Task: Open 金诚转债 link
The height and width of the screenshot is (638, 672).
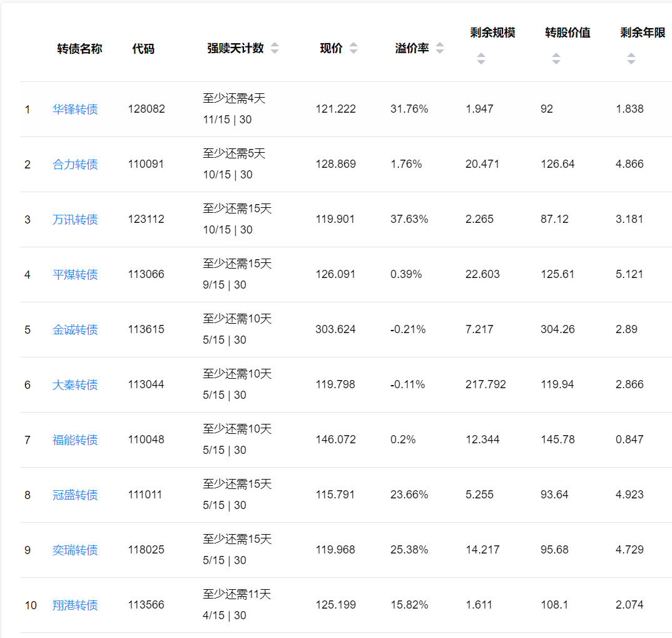Action: [75, 330]
